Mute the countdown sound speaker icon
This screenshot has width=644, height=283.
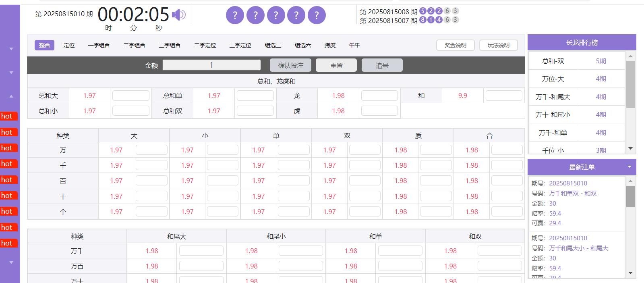(x=178, y=15)
